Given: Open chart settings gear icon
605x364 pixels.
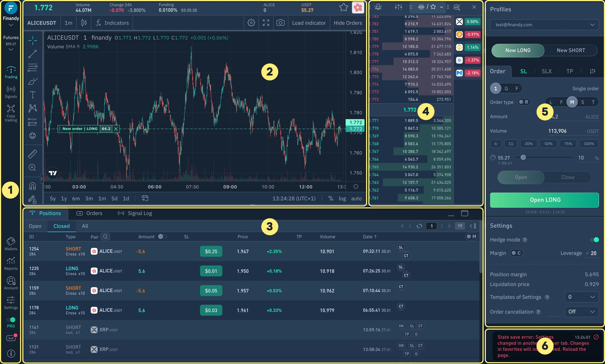Looking at the screenshot, I should point(251,23).
